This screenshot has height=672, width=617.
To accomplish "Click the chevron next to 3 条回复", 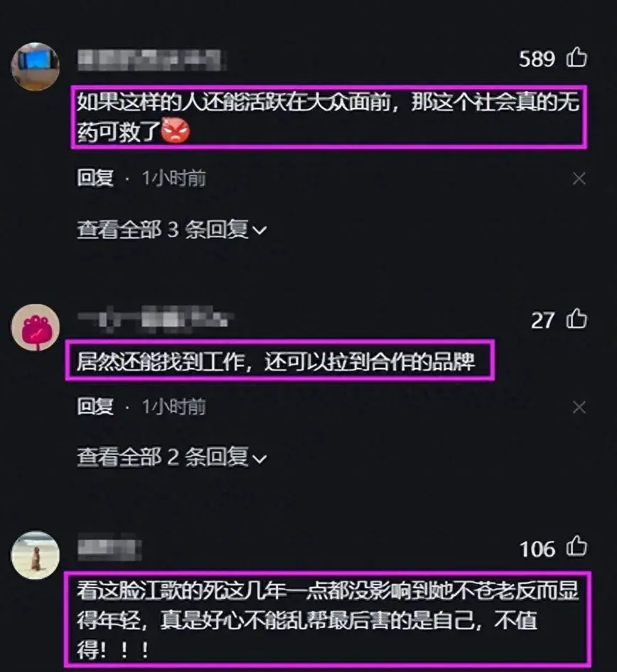I will click(259, 231).
